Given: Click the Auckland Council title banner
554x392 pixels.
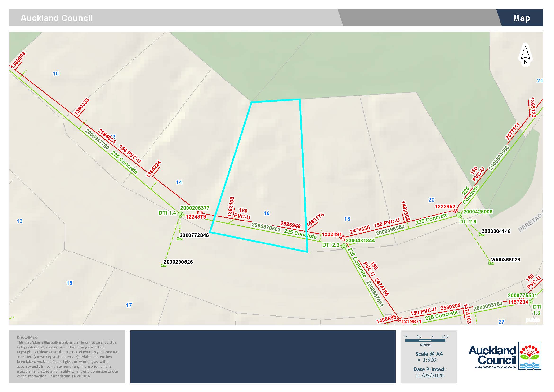Looking at the screenshot, I should (x=56, y=18).
